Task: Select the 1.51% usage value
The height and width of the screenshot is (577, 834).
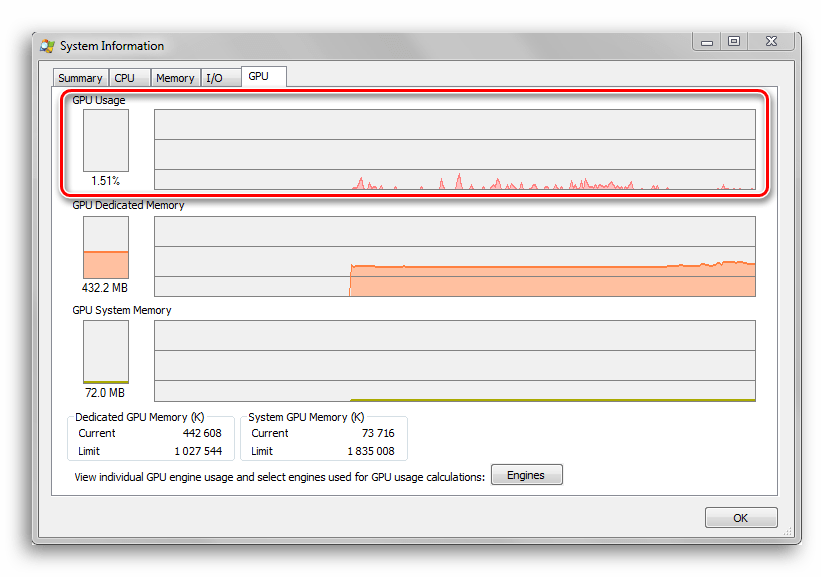Action: coord(105,181)
